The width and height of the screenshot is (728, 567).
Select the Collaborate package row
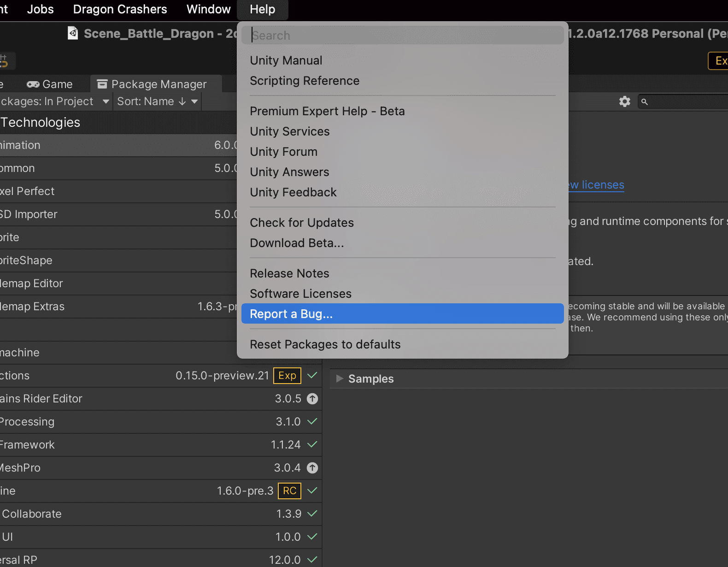[161, 514]
